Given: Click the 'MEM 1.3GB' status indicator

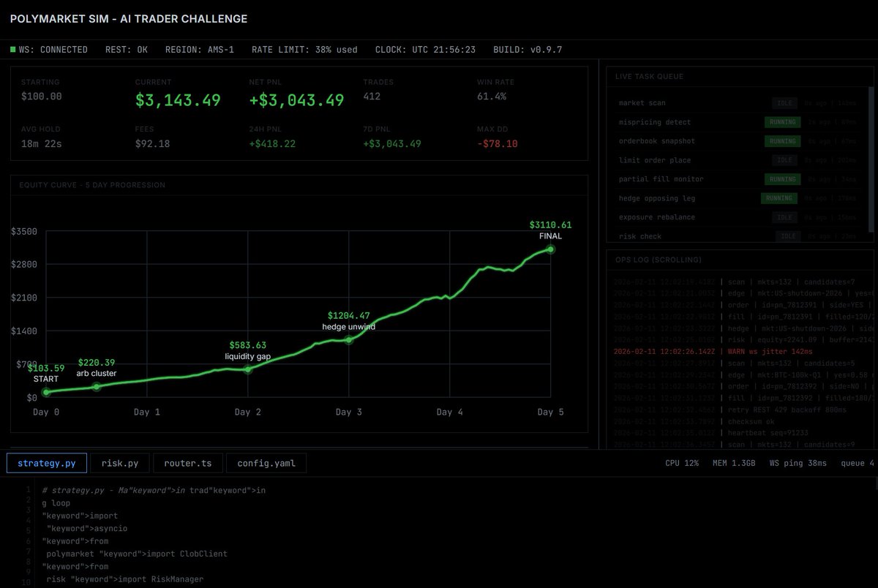Looking at the screenshot, I should (734, 463).
